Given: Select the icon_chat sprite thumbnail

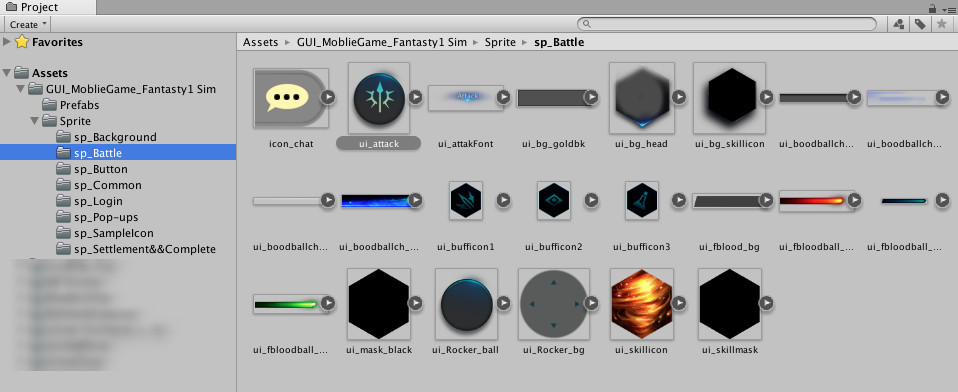Looking at the screenshot, I should click(x=291, y=98).
